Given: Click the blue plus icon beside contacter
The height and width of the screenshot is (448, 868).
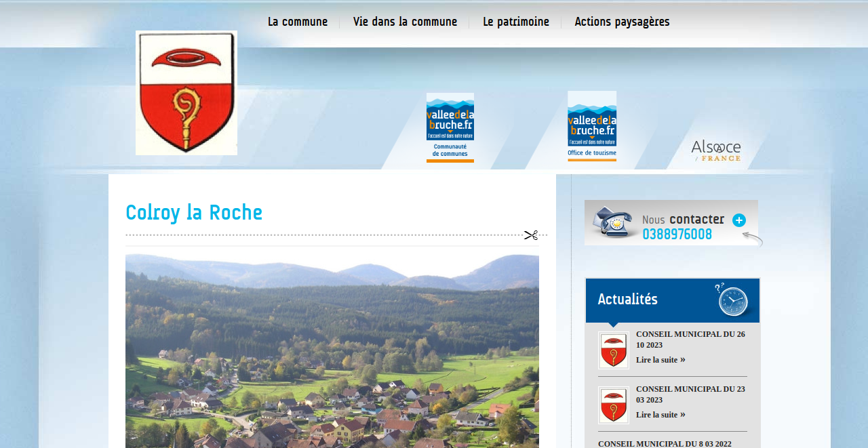Looking at the screenshot, I should point(739,220).
